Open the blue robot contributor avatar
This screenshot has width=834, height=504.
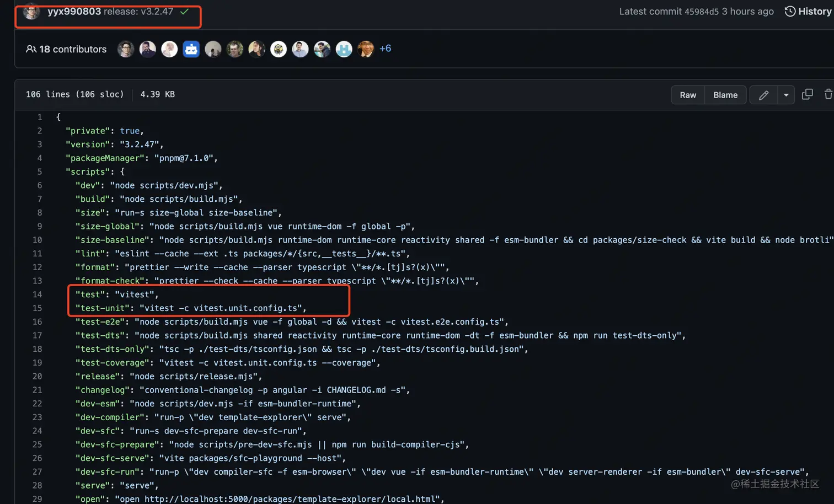point(191,49)
